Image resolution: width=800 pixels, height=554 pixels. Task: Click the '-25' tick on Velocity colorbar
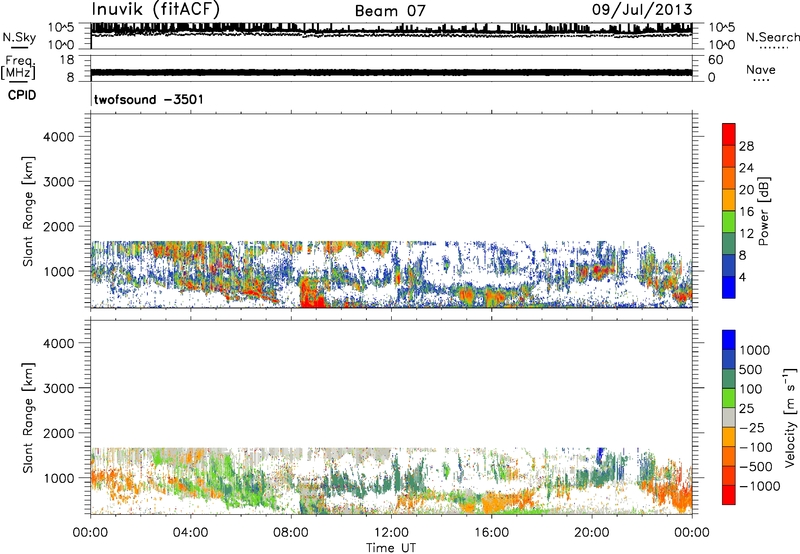(x=751, y=428)
